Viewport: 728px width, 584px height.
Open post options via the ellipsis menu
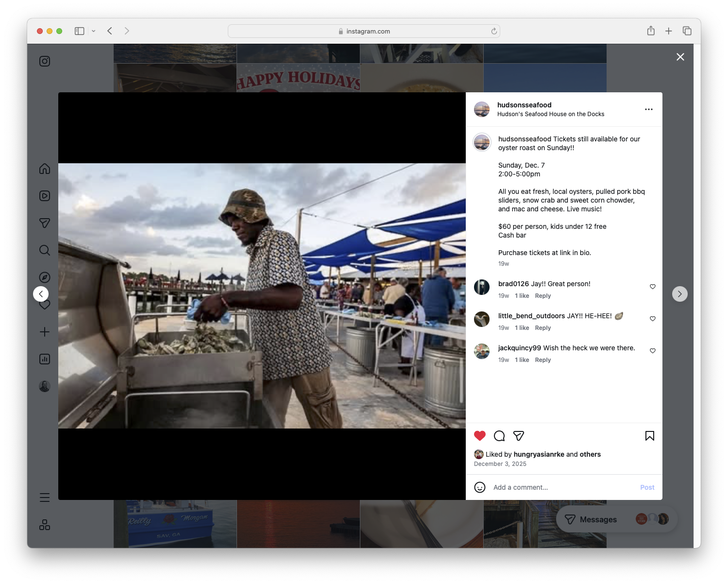pos(649,109)
